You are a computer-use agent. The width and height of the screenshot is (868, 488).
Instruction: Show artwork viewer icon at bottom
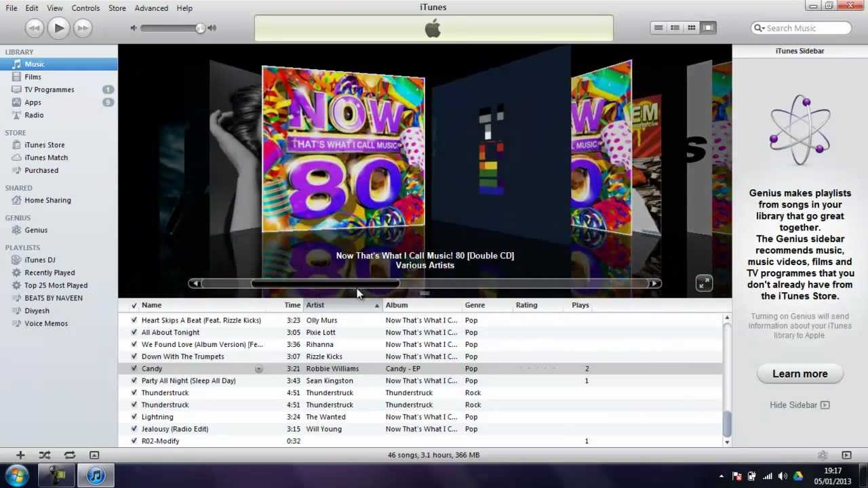coord(94,455)
